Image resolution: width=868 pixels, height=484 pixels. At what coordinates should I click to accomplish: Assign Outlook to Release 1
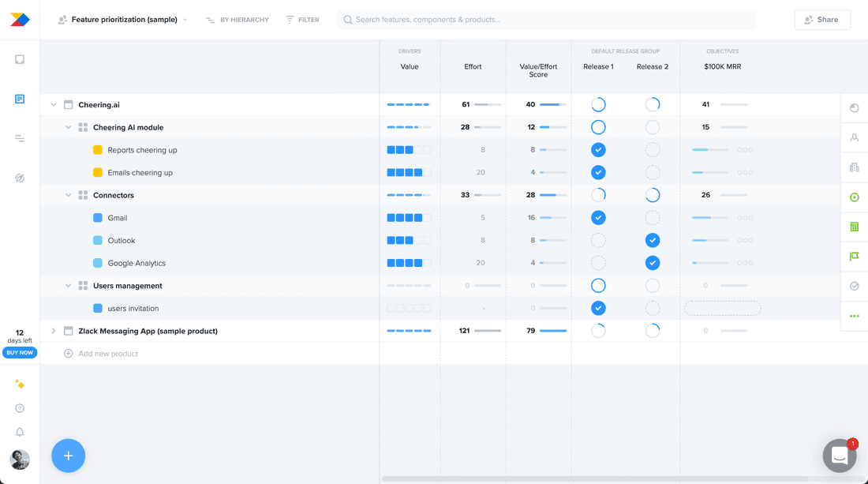point(598,240)
